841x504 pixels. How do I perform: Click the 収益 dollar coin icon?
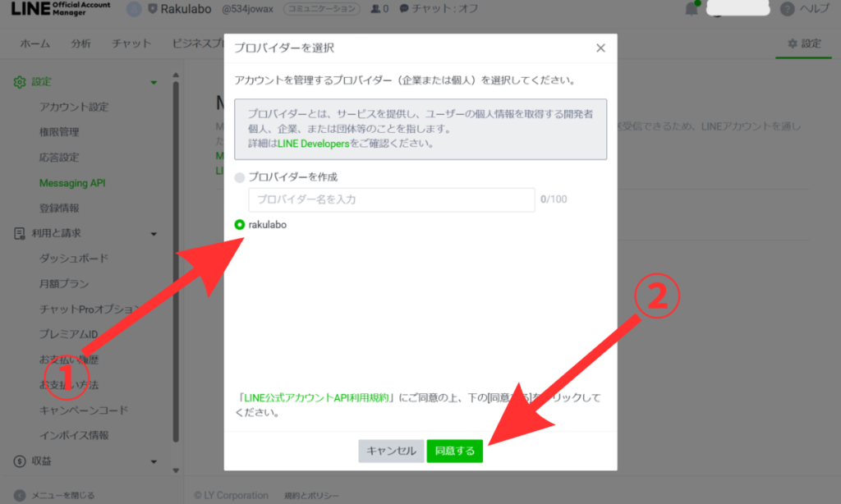click(20, 461)
